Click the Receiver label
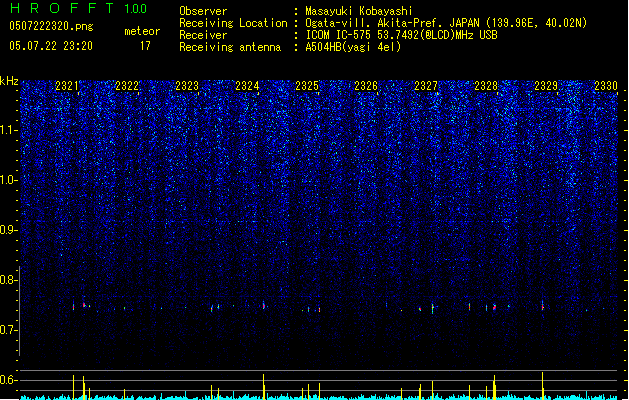629x400 pixels. click(x=203, y=35)
